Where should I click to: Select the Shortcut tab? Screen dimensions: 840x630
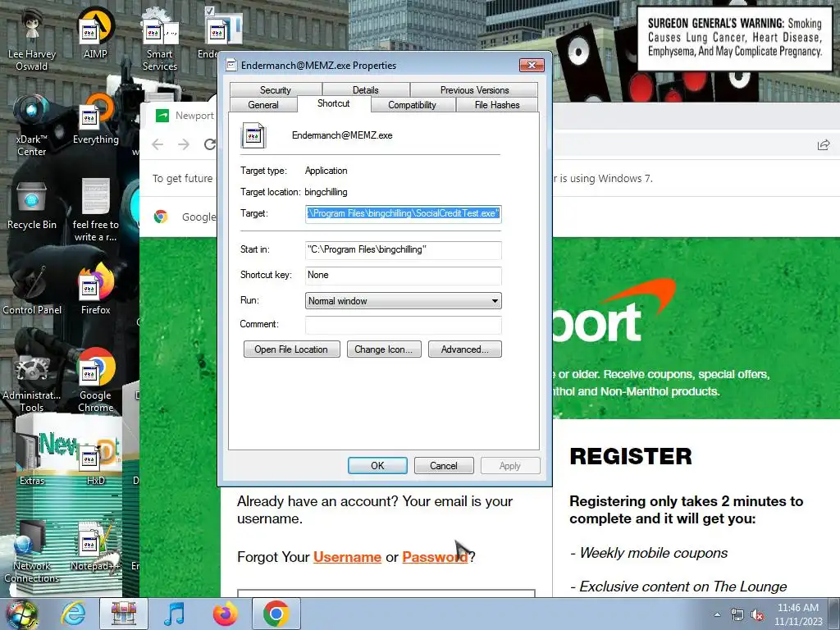[x=333, y=103]
